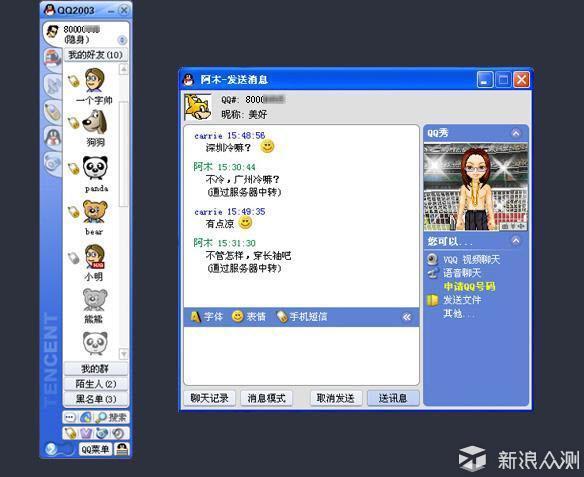Open the 字体 font tool

click(207, 317)
